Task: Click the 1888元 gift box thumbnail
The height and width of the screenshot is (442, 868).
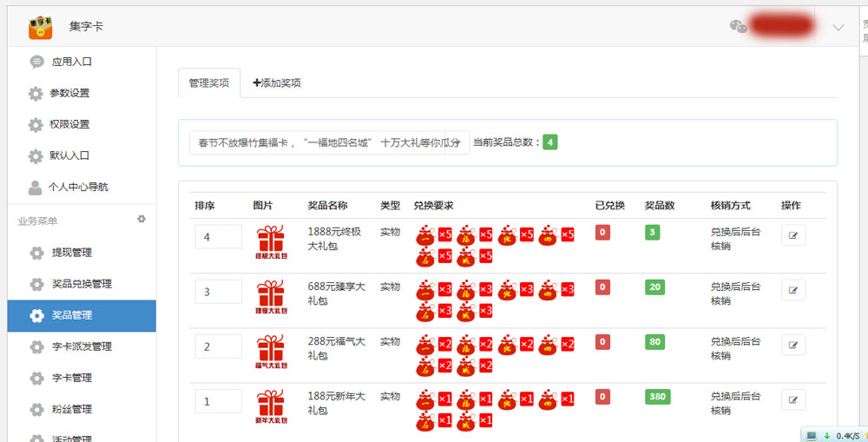Action: (x=270, y=241)
